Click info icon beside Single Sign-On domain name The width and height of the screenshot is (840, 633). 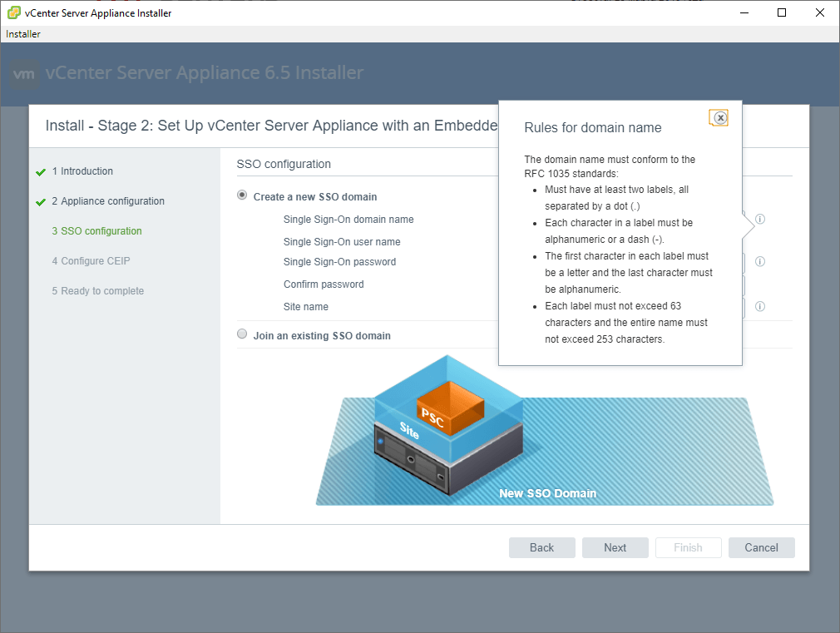[x=760, y=220]
